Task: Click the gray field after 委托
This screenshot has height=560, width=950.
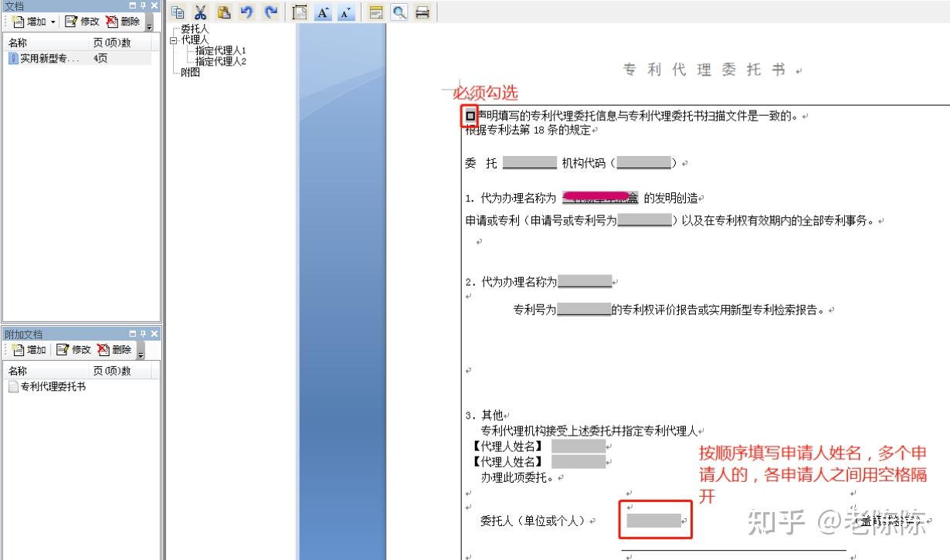Action: 530,163
